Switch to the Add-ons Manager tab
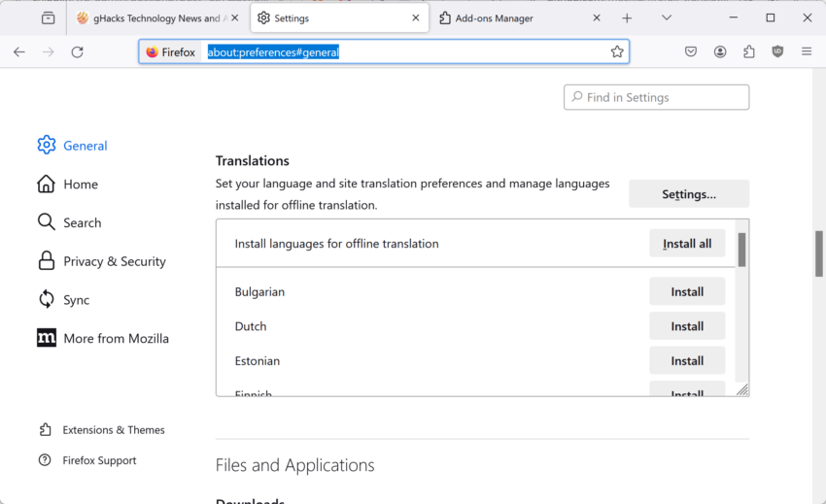Screen dimensions: 826x504 519,18
